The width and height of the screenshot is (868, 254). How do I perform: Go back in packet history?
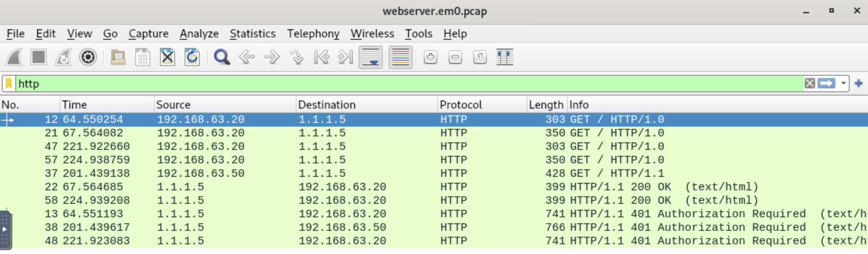[x=247, y=57]
